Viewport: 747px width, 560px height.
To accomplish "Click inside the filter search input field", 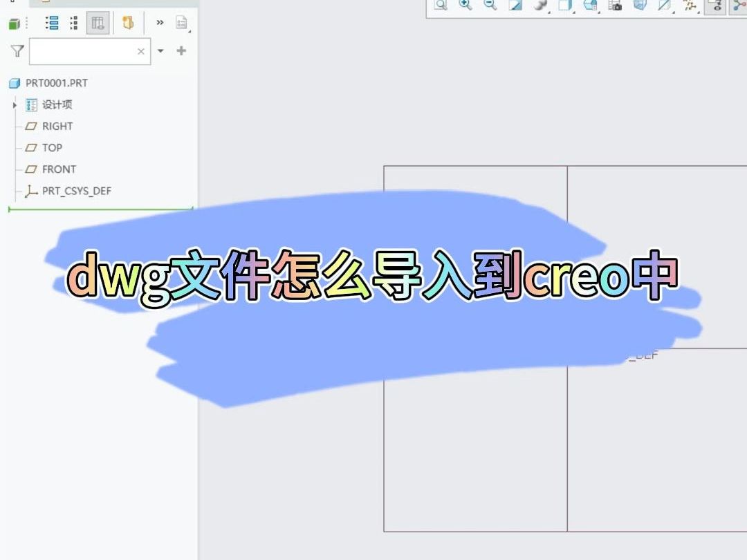I will (83, 50).
